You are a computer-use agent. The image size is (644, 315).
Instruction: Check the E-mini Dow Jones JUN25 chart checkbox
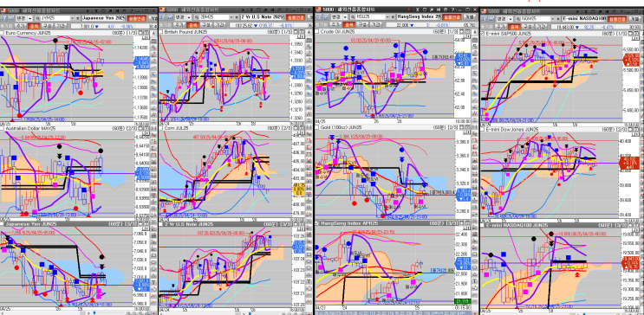point(482,129)
